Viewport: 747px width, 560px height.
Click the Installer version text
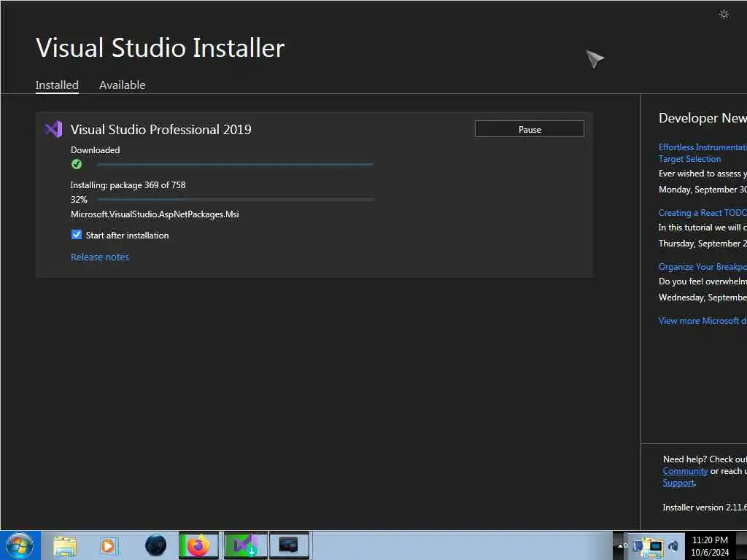[704, 507]
